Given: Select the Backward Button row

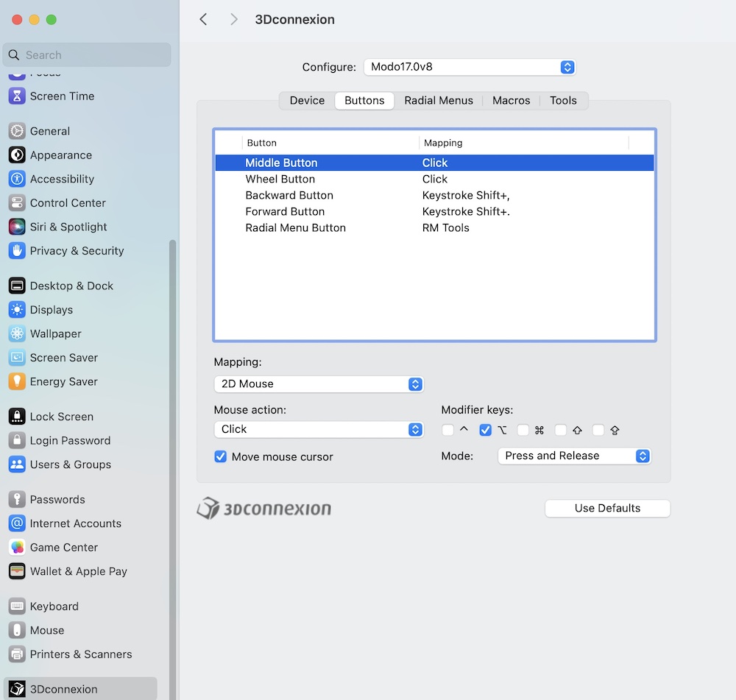Looking at the screenshot, I should click(x=434, y=195).
